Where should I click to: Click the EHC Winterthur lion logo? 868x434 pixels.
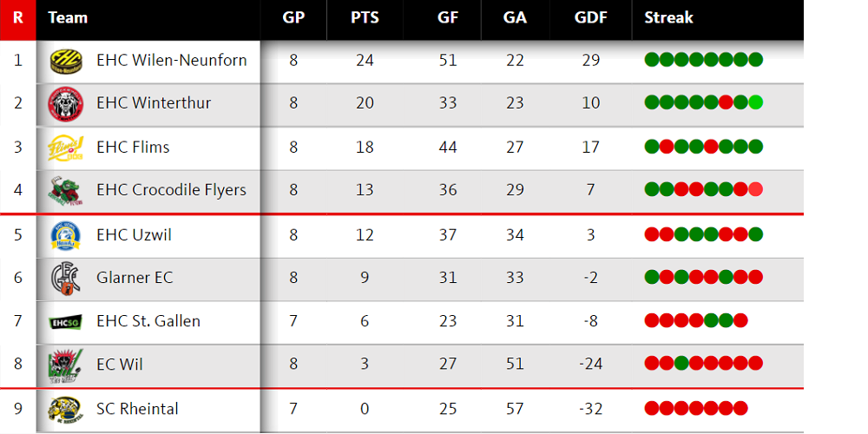click(x=65, y=104)
